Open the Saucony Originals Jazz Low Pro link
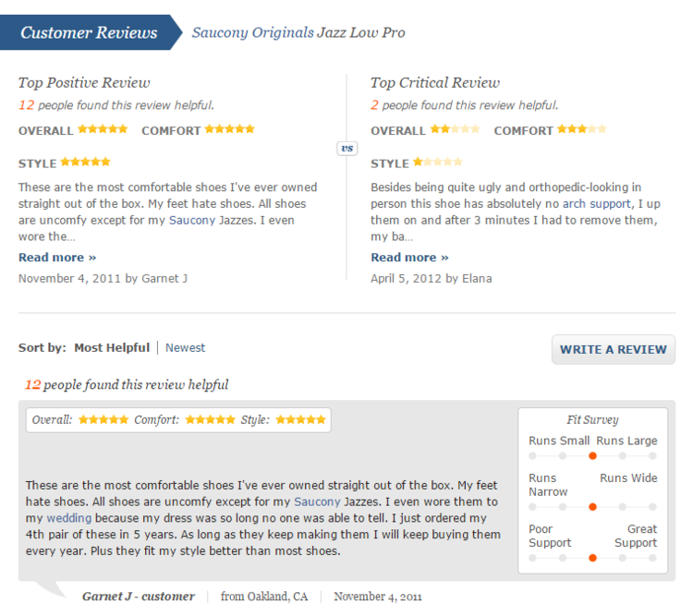 point(298,33)
